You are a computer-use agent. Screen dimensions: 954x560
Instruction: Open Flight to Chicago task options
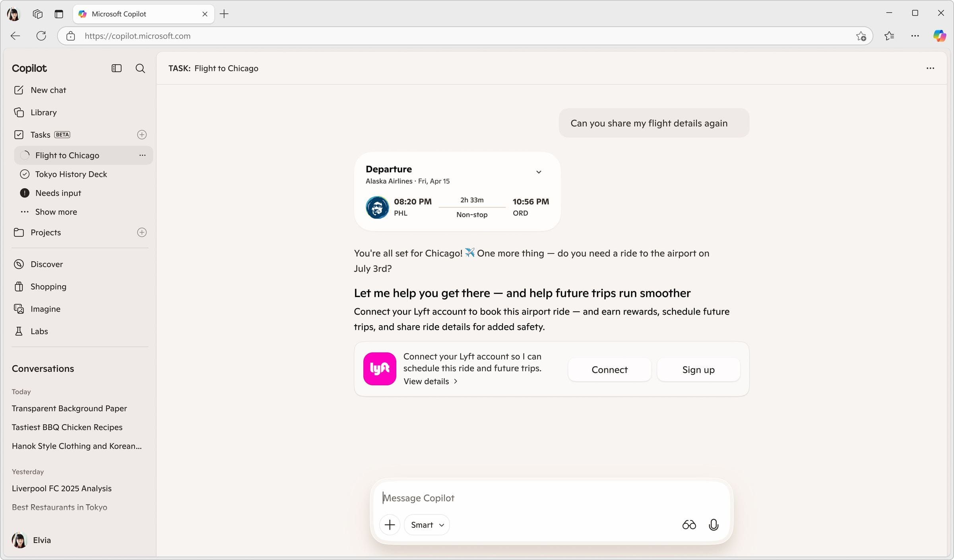click(x=142, y=155)
